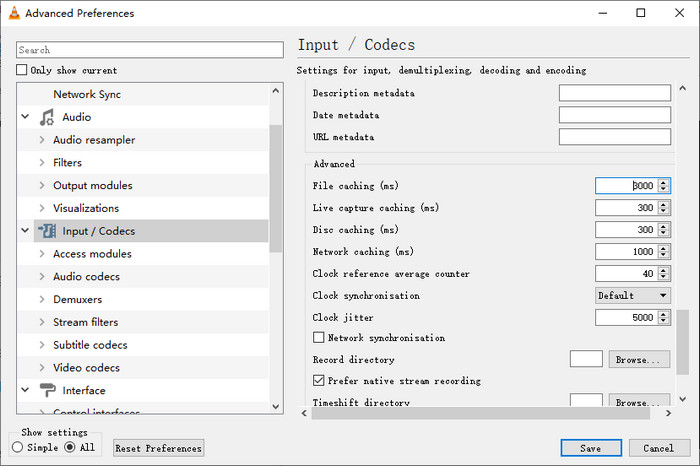Click the Live capture caching value field
This screenshot has height=466, width=700.
point(626,208)
